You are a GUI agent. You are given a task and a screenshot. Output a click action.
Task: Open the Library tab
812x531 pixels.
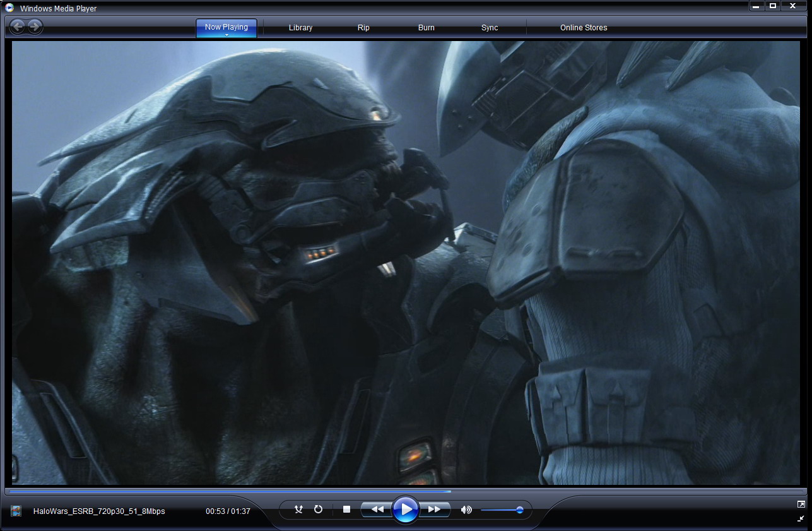click(300, 28)
